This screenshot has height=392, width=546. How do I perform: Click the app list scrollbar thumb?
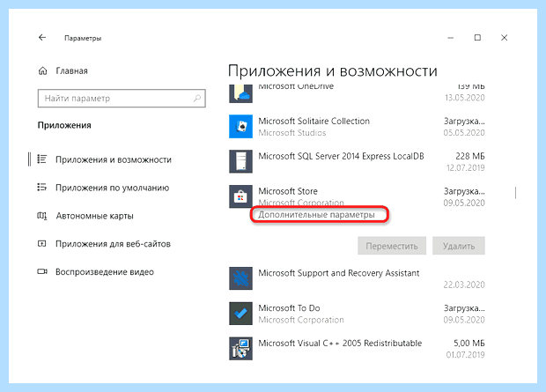coord(515,193)
